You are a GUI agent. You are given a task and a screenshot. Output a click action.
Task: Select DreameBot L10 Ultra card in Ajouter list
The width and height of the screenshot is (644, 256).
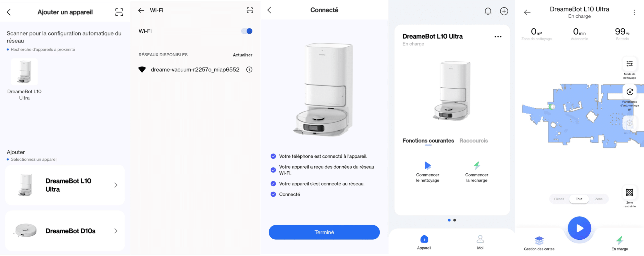(65, 185)
